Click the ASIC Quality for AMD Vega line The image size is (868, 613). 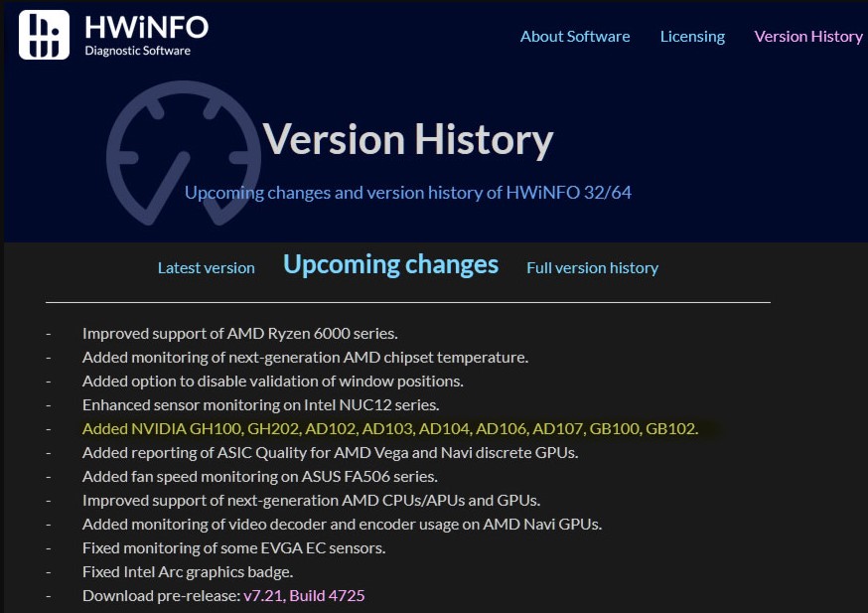point(330,452)
